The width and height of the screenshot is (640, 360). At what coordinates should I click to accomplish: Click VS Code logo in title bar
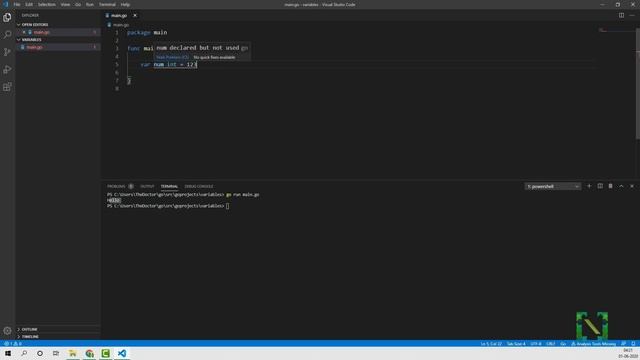(6, 4)
